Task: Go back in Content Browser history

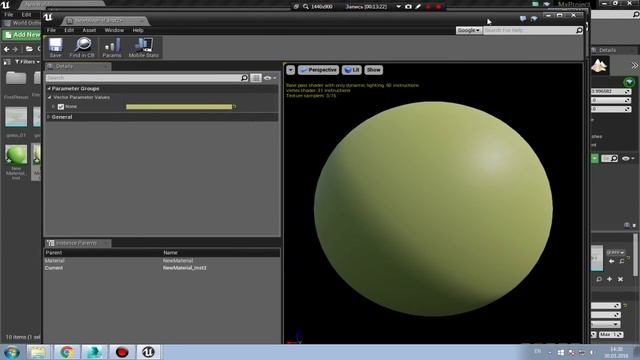Action: [7, 49]
